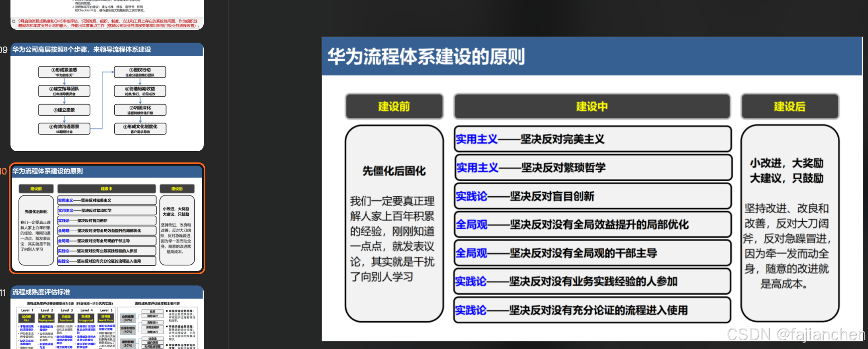
Task: Select main slide row 没有全局观的干部主导
Action: 593,253
